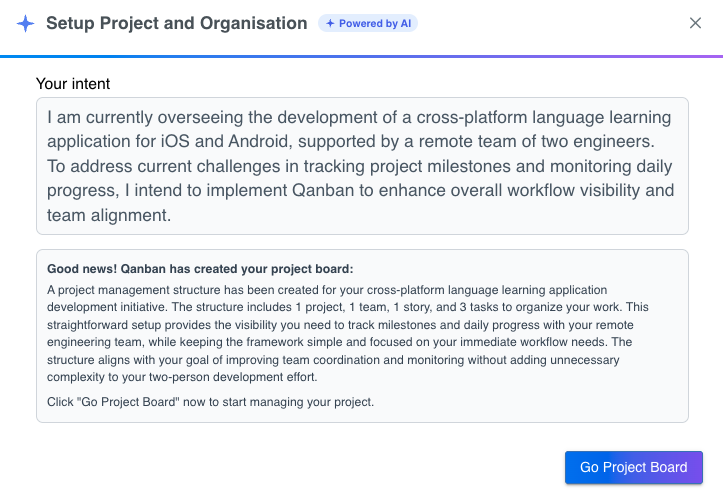
Task: Click the "Click Go Project Board now" instruction line
Action: 210,402
